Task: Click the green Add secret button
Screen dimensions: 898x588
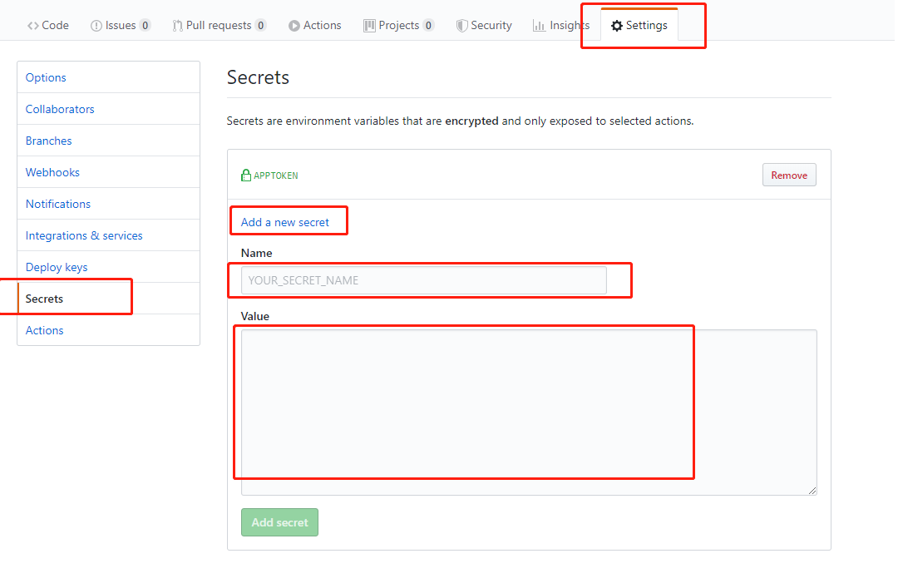Action: [x=279, y=522]
